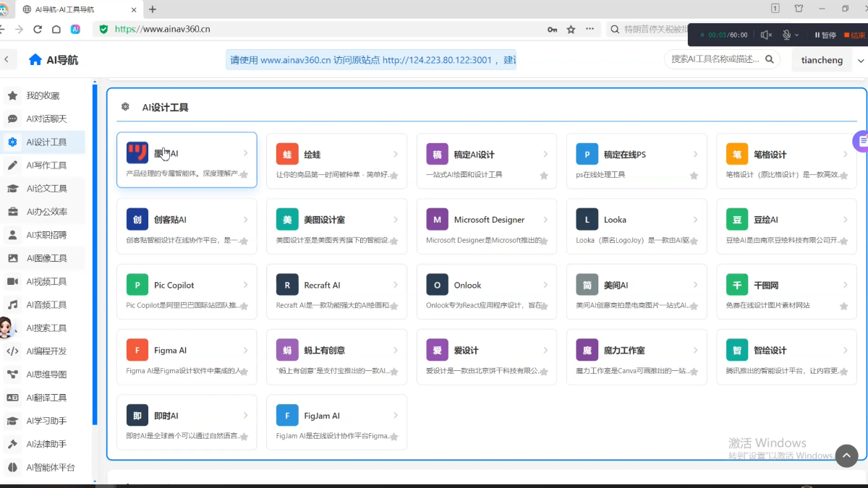Open the browser address bar more menu

click(590, 30)
